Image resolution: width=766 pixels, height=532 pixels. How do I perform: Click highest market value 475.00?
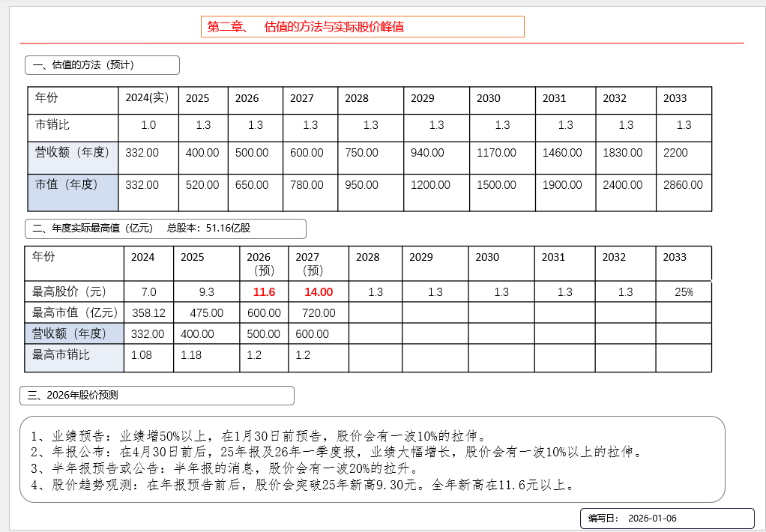click(x=207, y=313)
